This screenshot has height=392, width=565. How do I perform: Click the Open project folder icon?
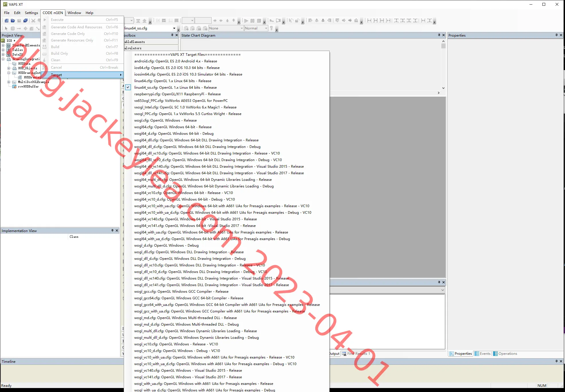[13, 21]
